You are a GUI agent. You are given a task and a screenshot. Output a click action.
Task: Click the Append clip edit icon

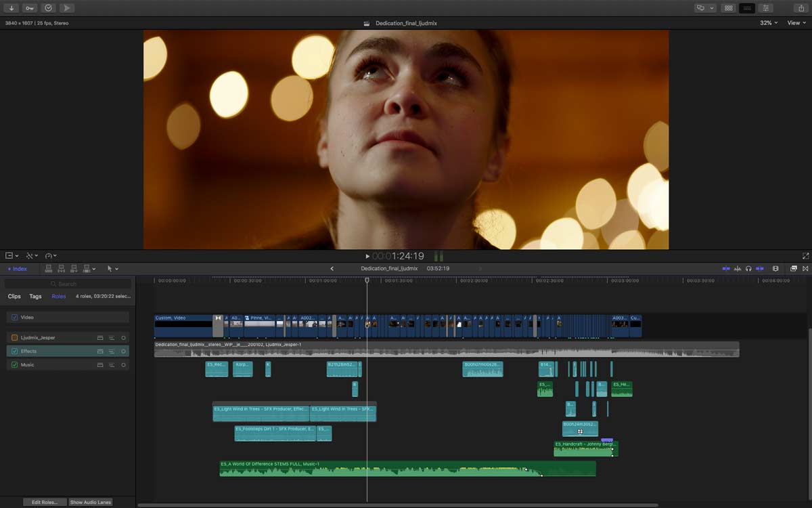click(x=74, y=269)
